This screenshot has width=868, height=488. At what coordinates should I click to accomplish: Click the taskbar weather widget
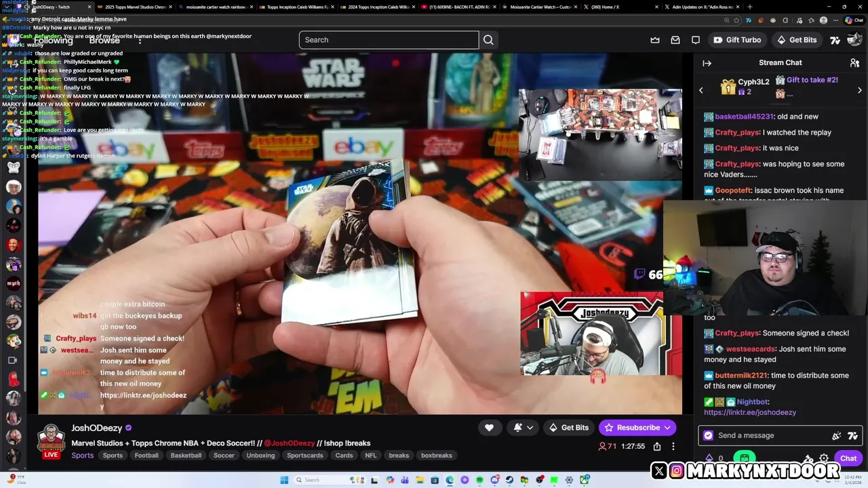(x=17, y=480)
